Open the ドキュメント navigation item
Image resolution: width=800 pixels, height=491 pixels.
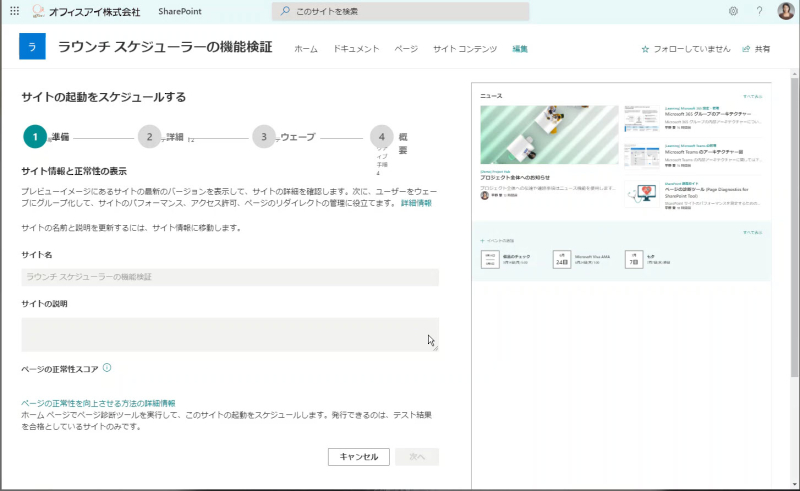(x=356, y=49)
